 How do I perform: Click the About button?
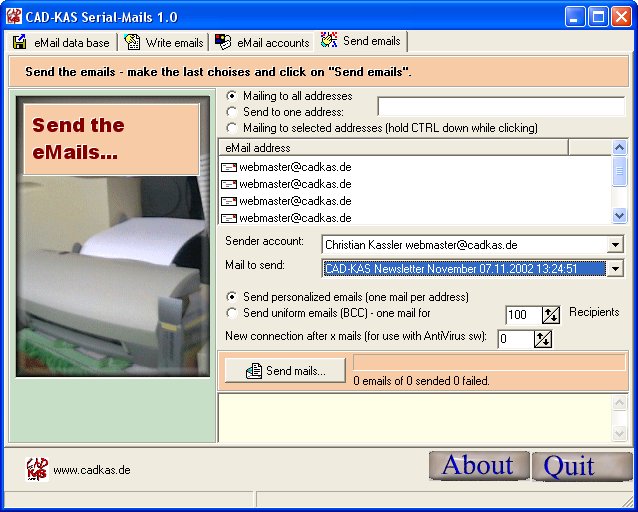478,466
